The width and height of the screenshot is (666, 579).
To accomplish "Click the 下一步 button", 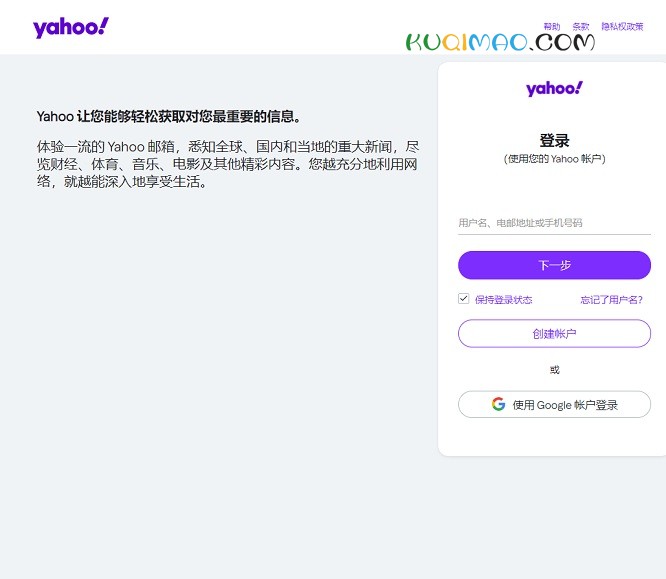I will point(554,265).
